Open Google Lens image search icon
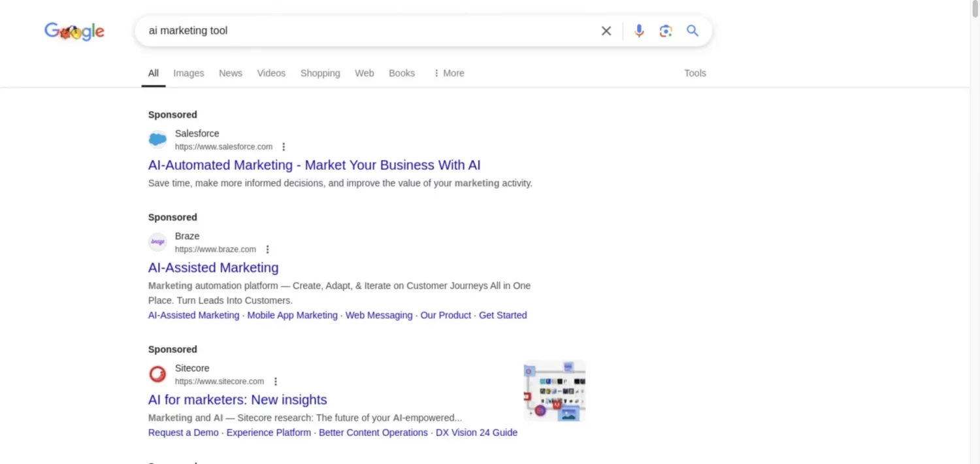 coord(666,31)
